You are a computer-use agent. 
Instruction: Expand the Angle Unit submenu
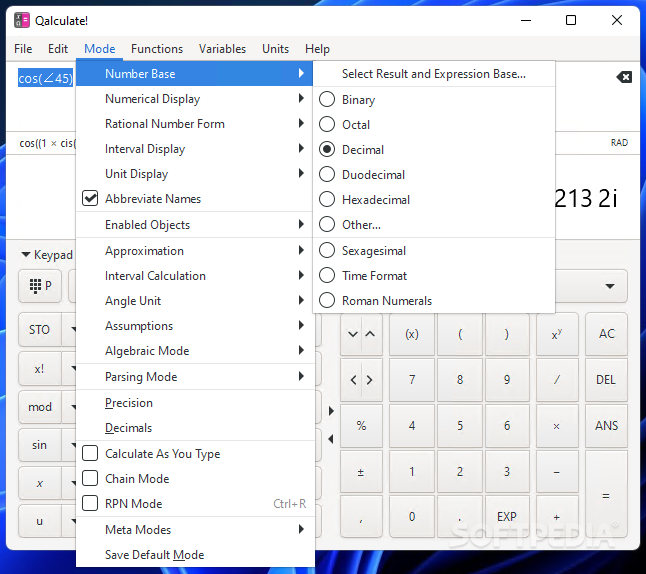(x=194, y=301)
